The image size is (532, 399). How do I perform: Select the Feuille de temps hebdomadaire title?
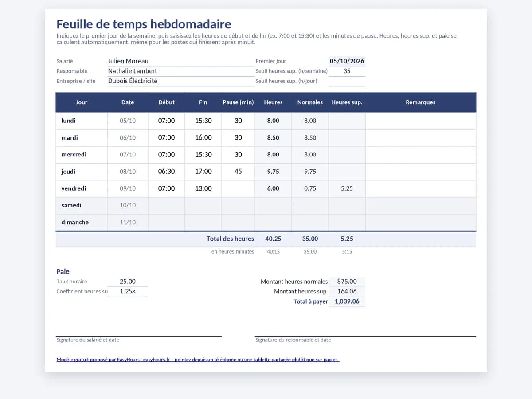click(144, 24)
